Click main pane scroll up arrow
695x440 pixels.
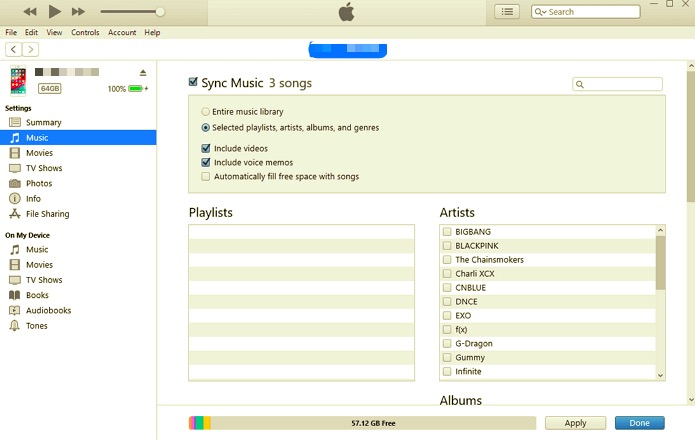coord(691,66)
